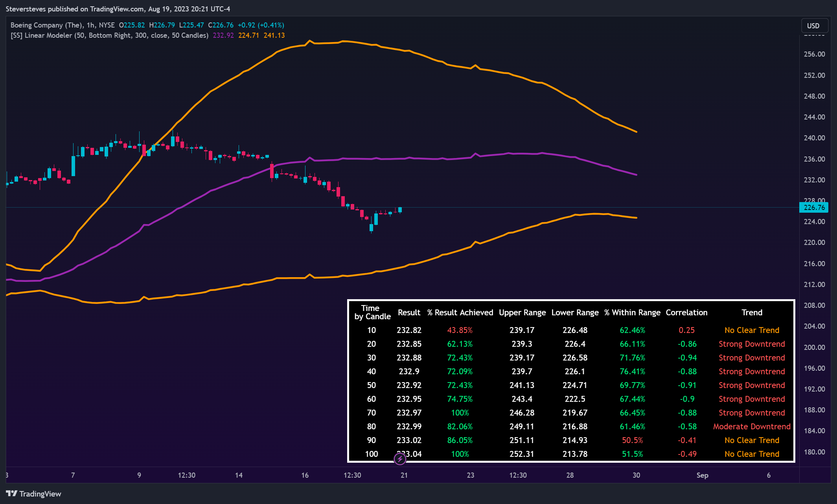Image resolution: width=837 pixels, height=504 pixels.
Task: Click the 232.82 result in row 10
Action: 409,330
